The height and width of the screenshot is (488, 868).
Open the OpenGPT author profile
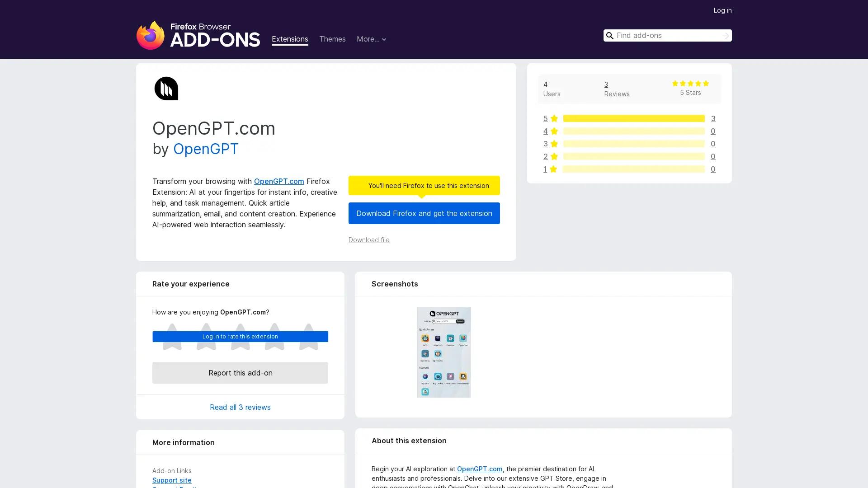(x=206, y=149)
